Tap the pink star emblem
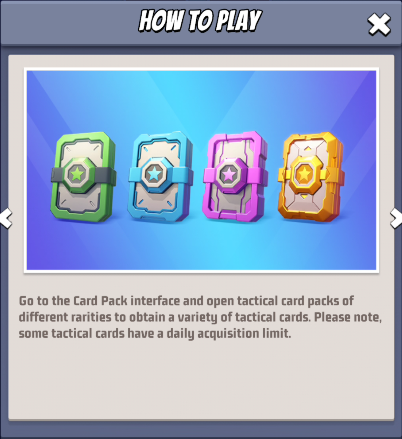The width and height of the screenshot is (402, 439). (x=229, y=174)
